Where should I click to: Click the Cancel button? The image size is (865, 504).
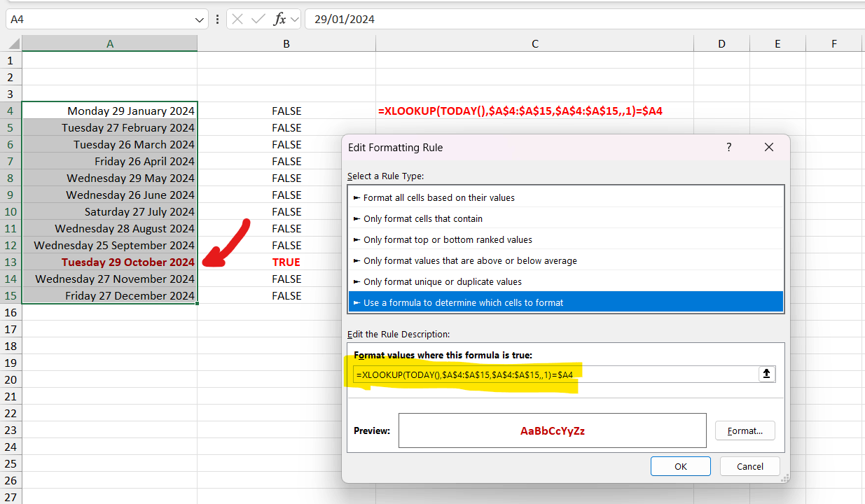click(750, 466)
